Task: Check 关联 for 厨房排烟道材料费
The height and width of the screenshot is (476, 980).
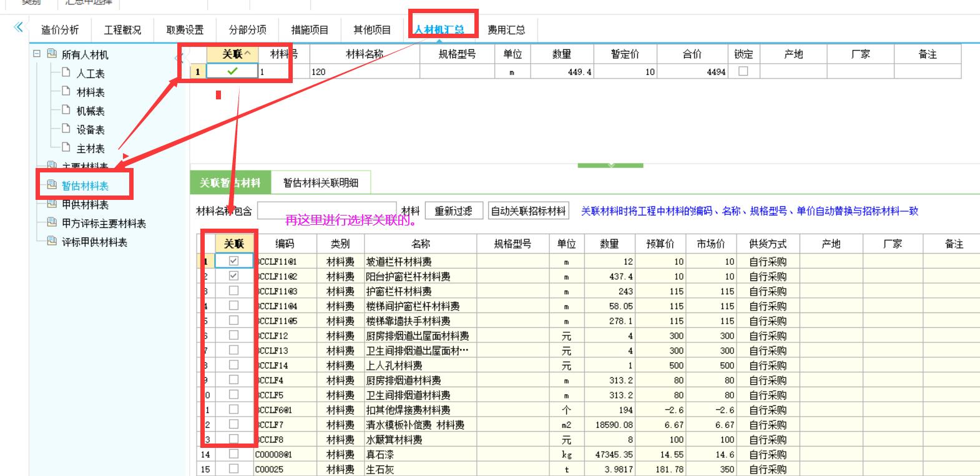Action: (233, 379)
